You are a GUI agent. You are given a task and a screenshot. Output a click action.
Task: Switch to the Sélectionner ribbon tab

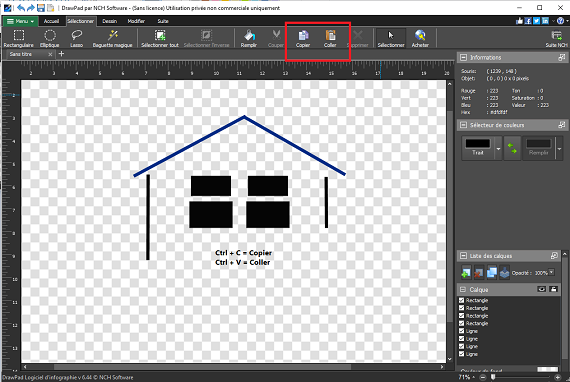[80, 21]
